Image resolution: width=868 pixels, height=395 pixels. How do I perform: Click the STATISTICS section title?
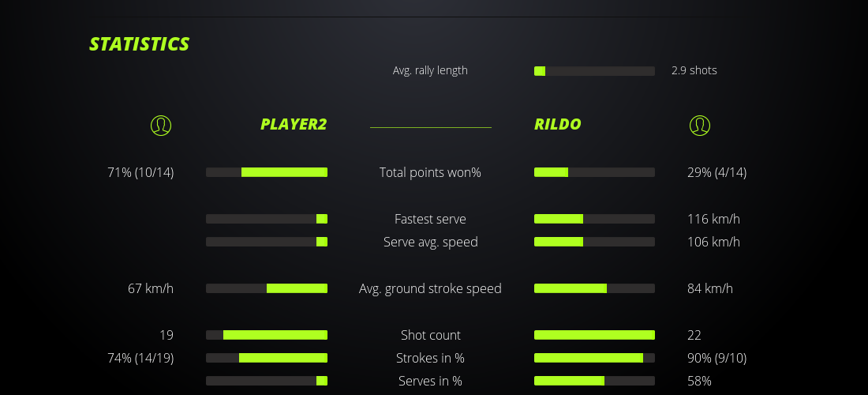click(140, 44)
